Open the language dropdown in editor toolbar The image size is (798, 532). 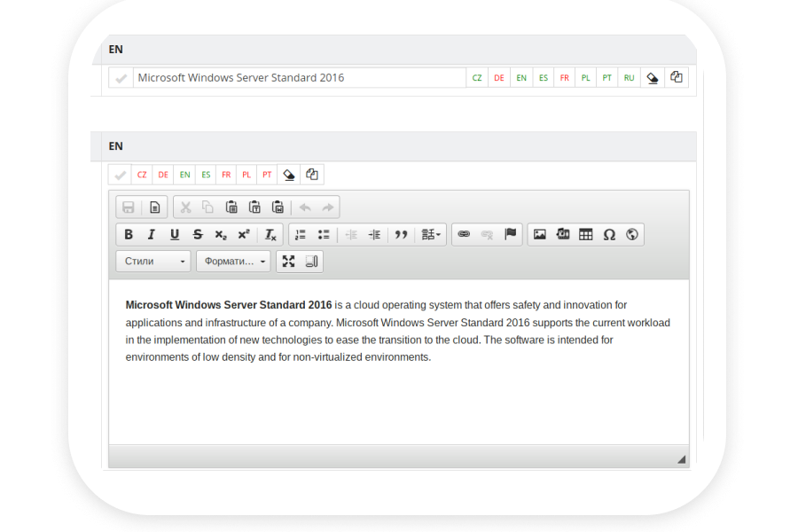(431, 234)
